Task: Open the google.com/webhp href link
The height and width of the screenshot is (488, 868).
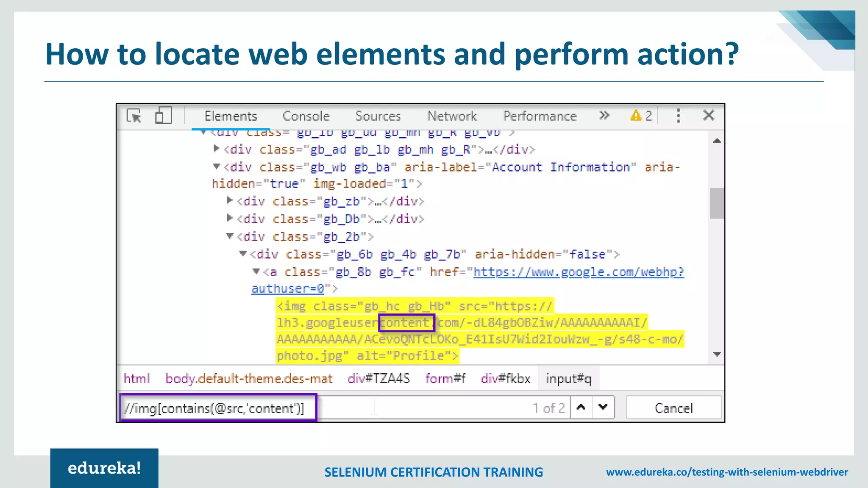Action: click(579, 272)
